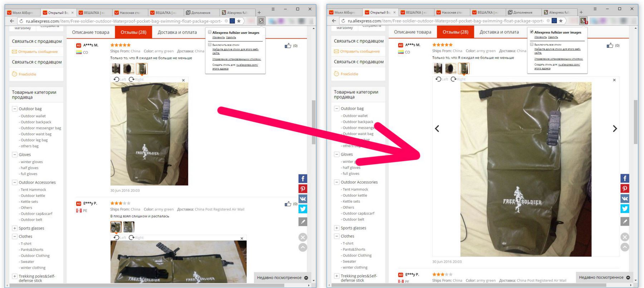Click 'Изменить' style link in left window

pos(218,37)
